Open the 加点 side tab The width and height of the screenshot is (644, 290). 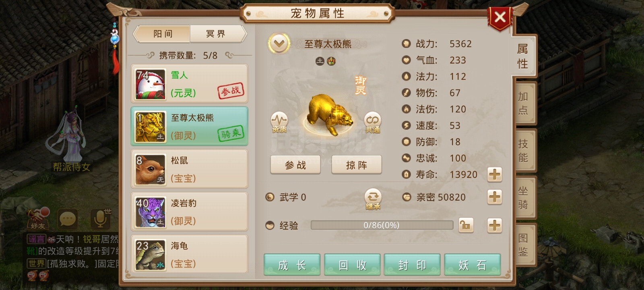pyautogui.click(x=523, y=103)
